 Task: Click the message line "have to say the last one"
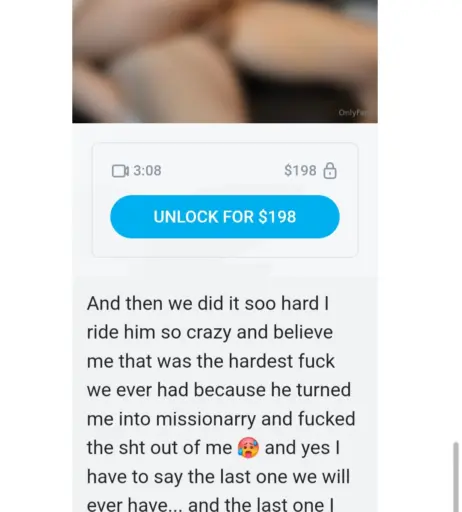(218, 476)
